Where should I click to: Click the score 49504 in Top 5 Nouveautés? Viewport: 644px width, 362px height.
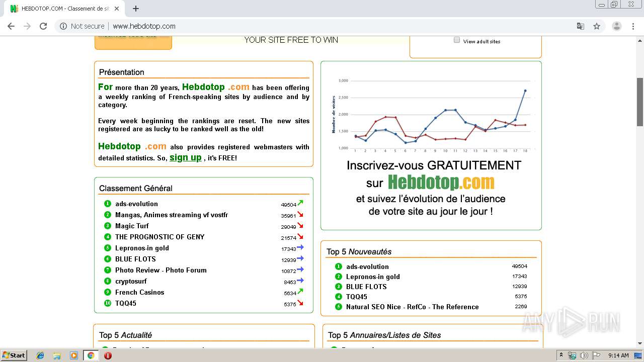click(519, 266)
